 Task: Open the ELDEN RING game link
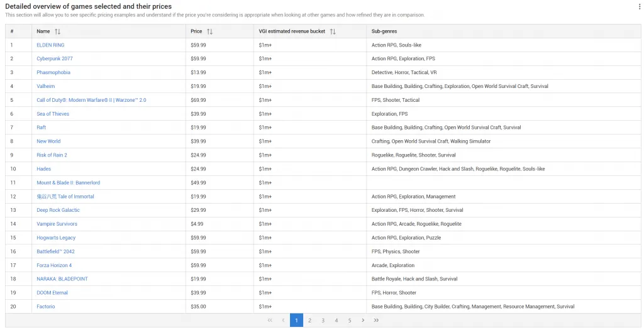50,45
